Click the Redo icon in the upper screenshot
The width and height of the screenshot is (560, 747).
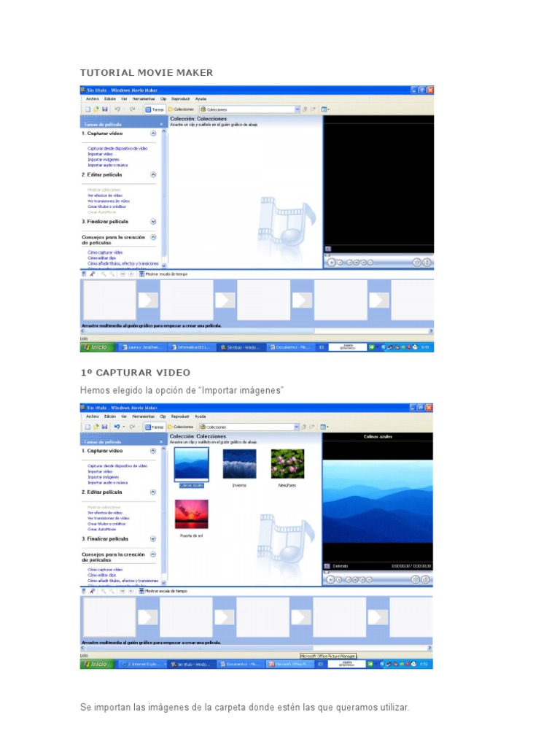pos(132,109)
